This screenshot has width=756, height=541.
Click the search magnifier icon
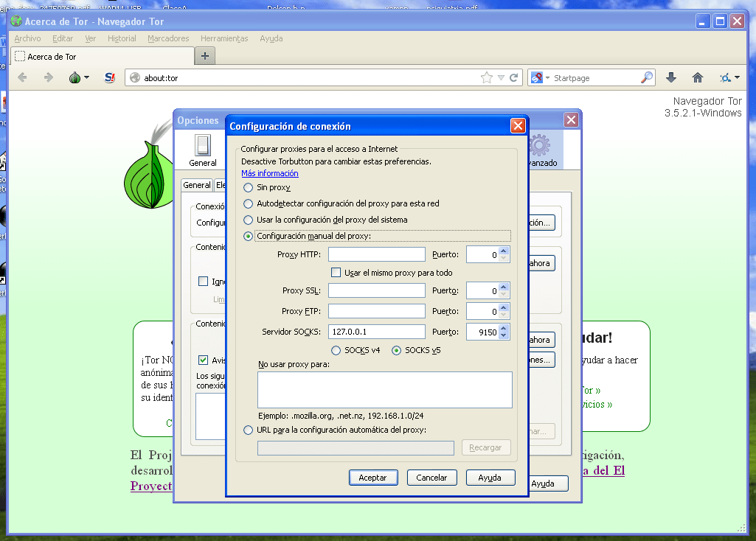tap(647, 77)
